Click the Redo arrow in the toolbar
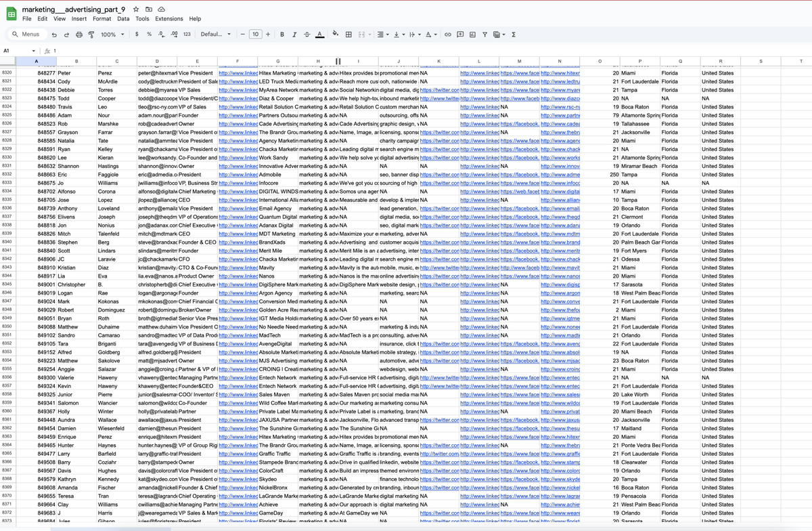 pos(66,34)
